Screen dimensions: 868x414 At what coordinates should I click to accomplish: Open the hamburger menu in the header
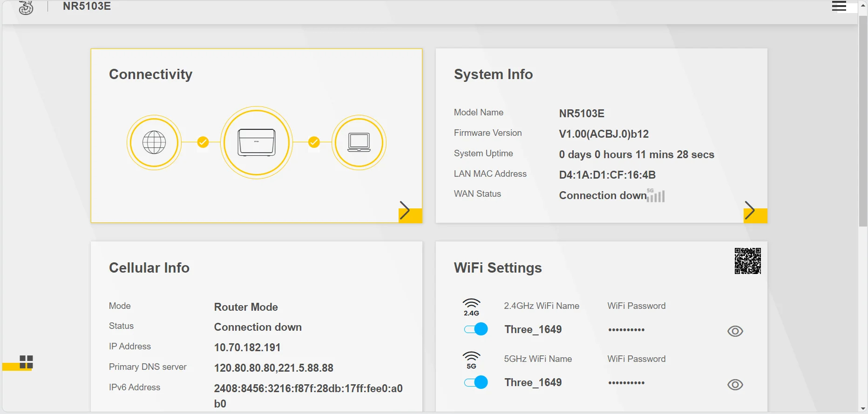(x=839, y=6)
